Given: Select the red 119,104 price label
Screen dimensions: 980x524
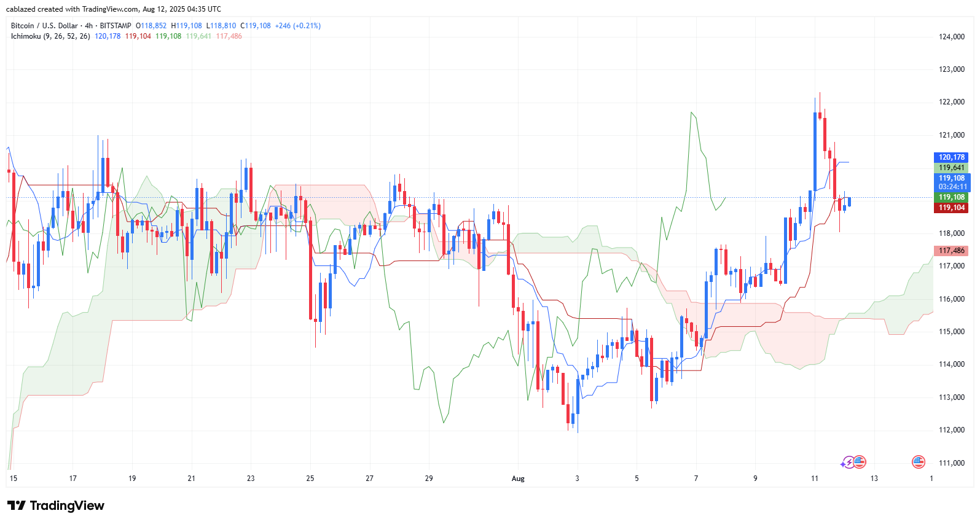Looking at the screenshot, I should [951, 208].
